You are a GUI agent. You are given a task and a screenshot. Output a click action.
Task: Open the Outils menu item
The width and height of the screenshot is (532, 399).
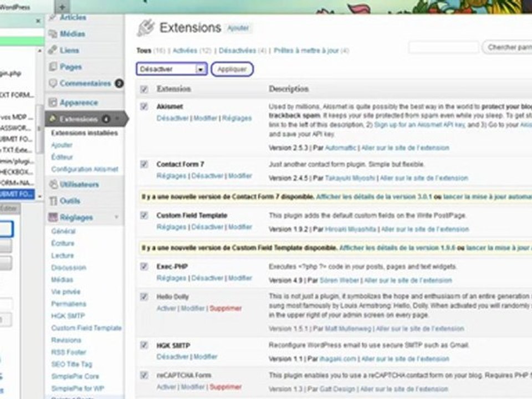pos(70,201)
